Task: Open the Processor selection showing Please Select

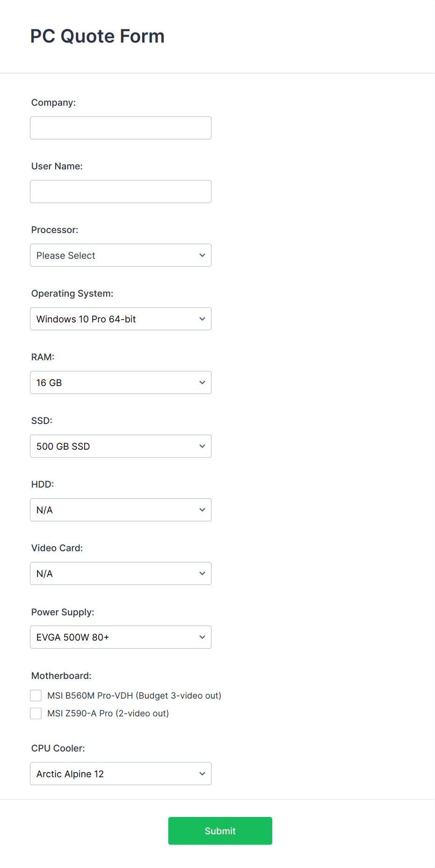Action: tap(121, 255)
